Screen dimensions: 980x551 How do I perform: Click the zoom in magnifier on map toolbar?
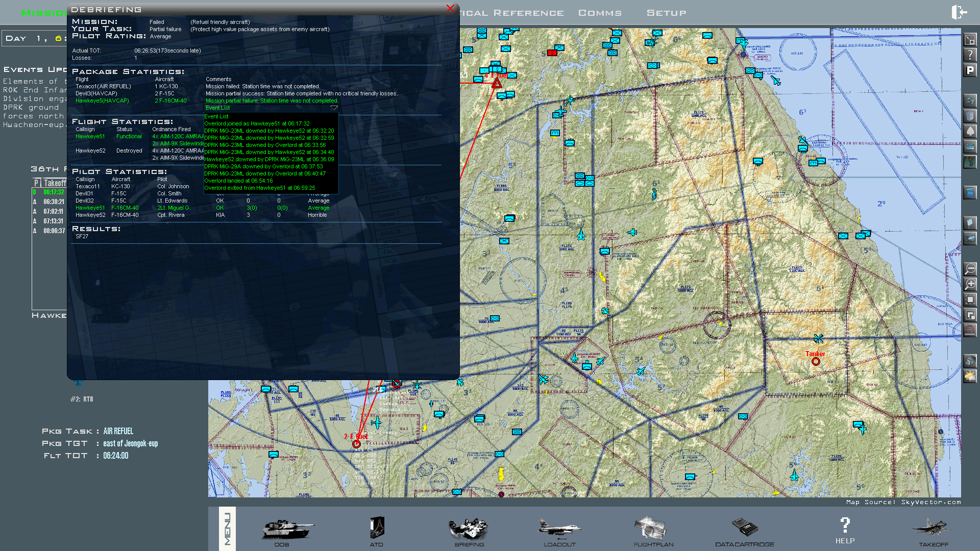(970, 284)
